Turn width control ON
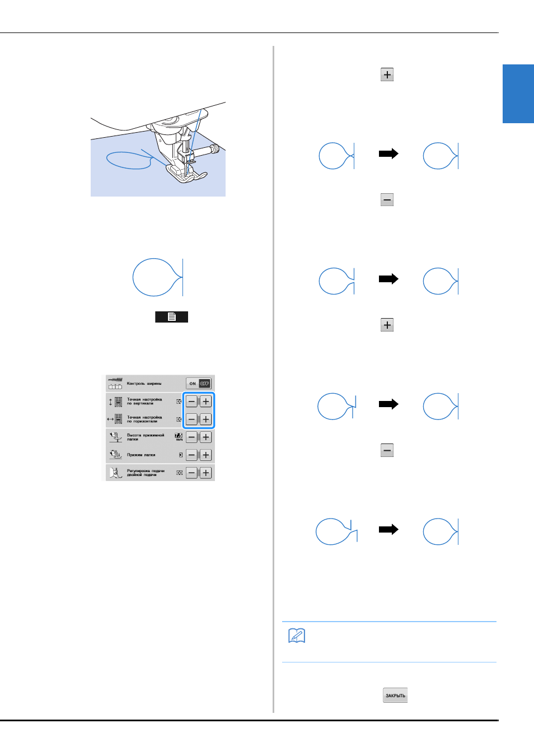 click(x=193, y=384)
